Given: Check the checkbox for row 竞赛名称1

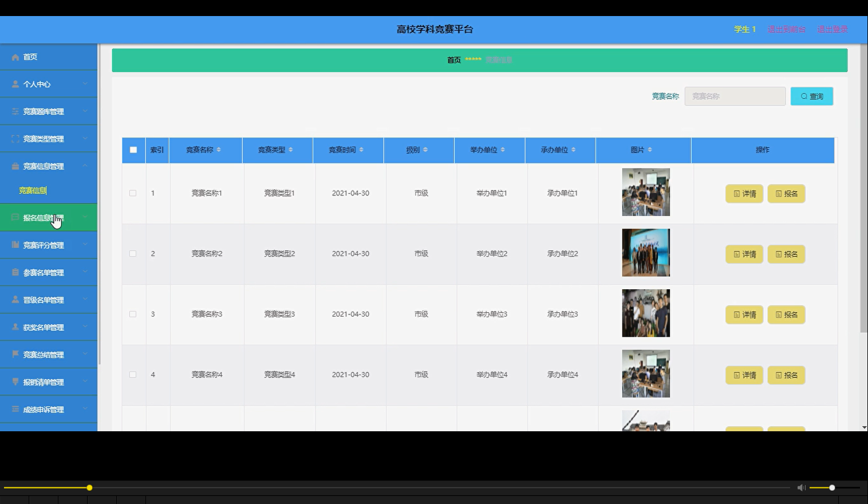Looking at the screenshot, I should [133, 194].
